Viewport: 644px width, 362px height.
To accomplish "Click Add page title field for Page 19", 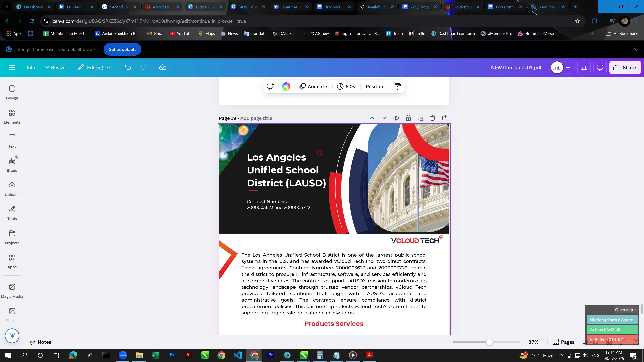I will [256, 118].
